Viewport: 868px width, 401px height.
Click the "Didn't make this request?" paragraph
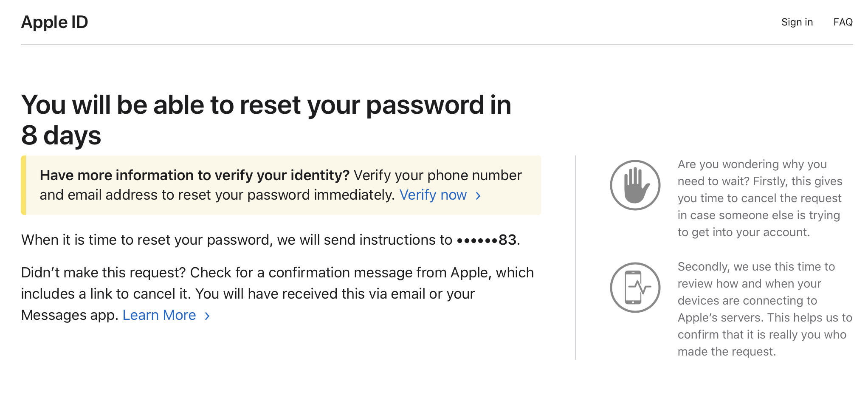click(277, 294)
